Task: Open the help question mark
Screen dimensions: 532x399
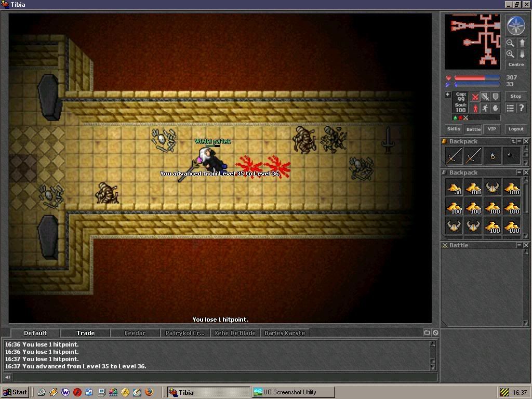Action: [522, 108]
